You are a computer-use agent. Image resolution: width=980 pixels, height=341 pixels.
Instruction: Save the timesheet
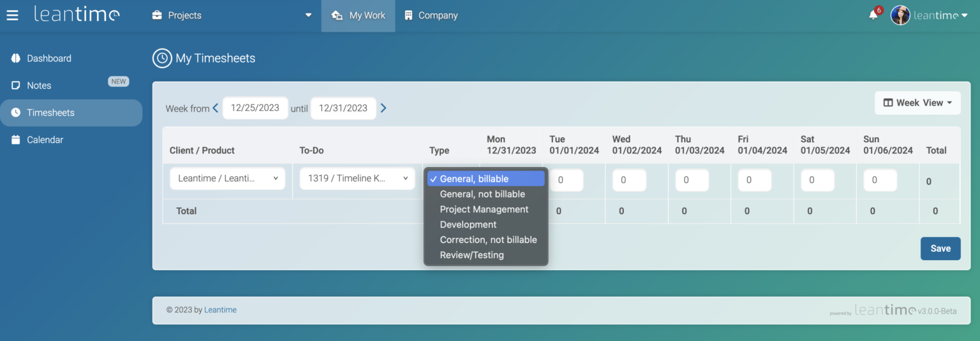pyautogui.click(x=940, y=249)
